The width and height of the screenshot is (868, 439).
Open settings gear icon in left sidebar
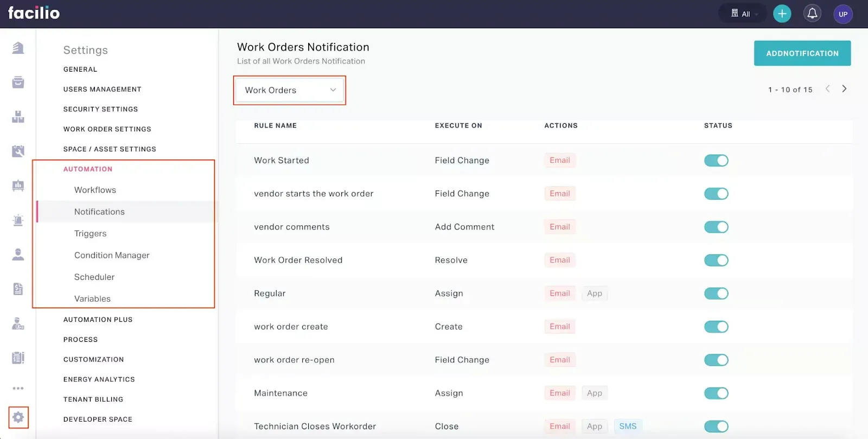coord(18,417)
